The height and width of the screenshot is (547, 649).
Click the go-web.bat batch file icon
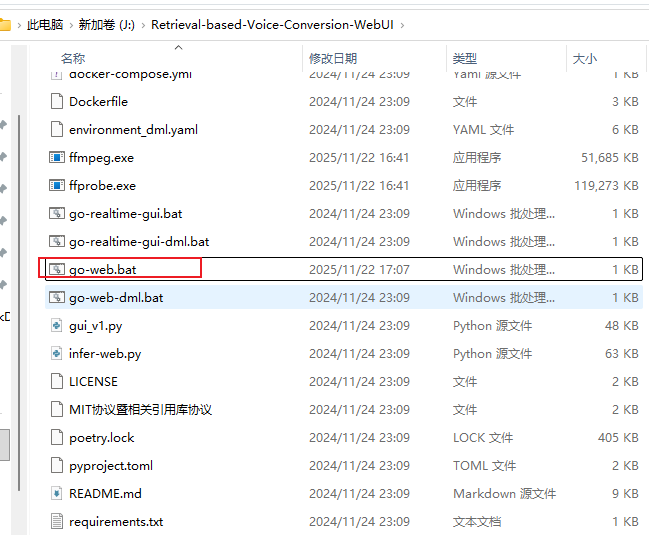click(x=57, y=270)
